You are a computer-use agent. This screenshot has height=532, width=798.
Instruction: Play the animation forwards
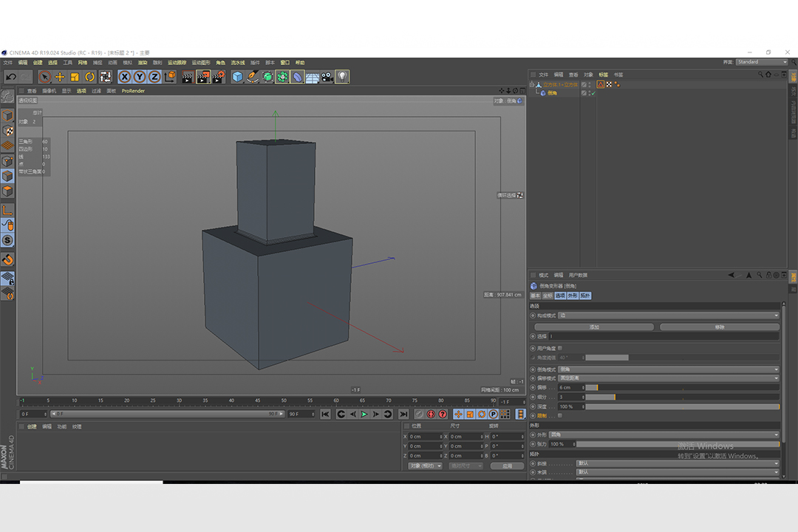[364, 414]
